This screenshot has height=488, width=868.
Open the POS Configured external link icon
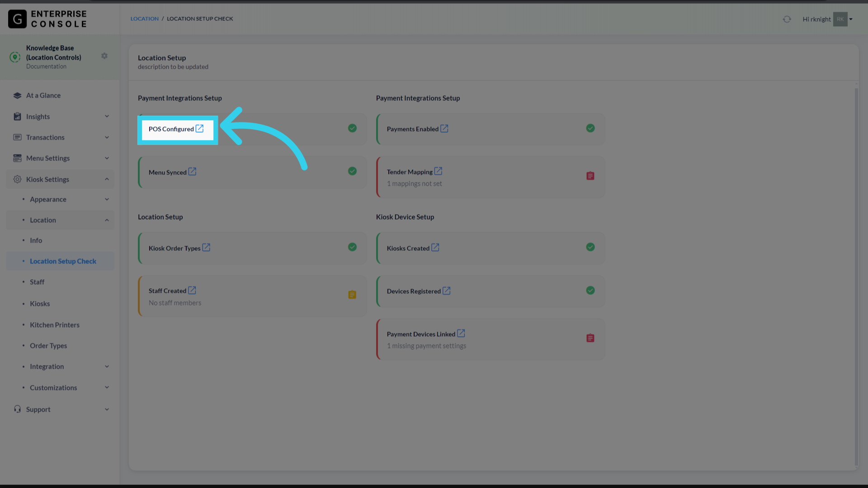(199, 128)
